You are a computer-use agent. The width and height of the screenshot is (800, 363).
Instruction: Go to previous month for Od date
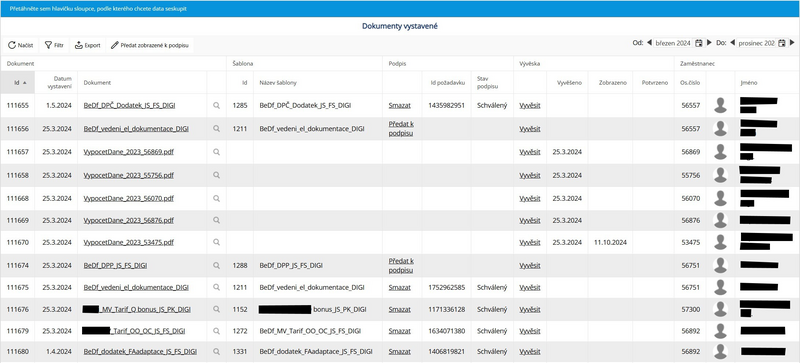point(649,43)
